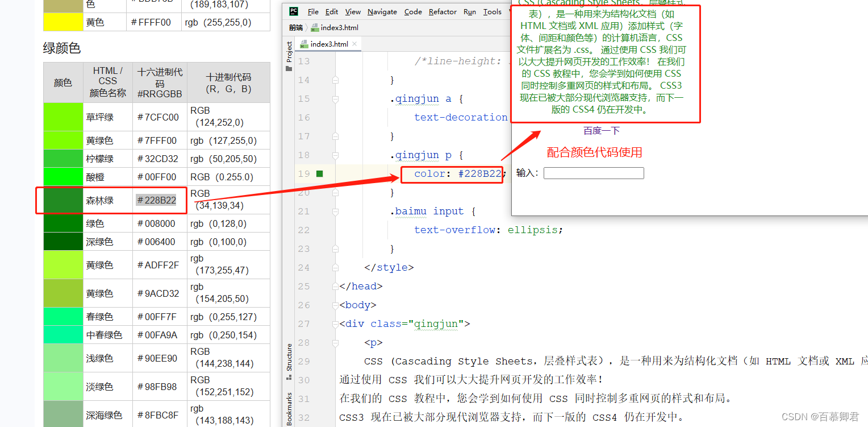Collapse fold marker at line 14
The image size is (868, 427).
[x=335, y=80]
